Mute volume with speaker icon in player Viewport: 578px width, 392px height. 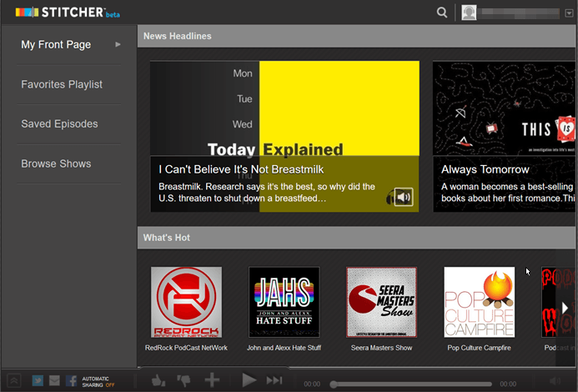point(555,381)
